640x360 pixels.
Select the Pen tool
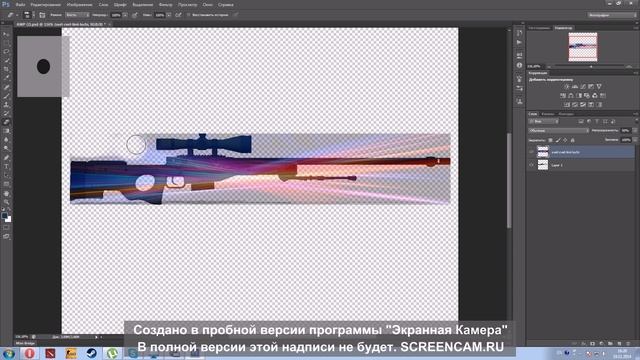coord(6,158)
